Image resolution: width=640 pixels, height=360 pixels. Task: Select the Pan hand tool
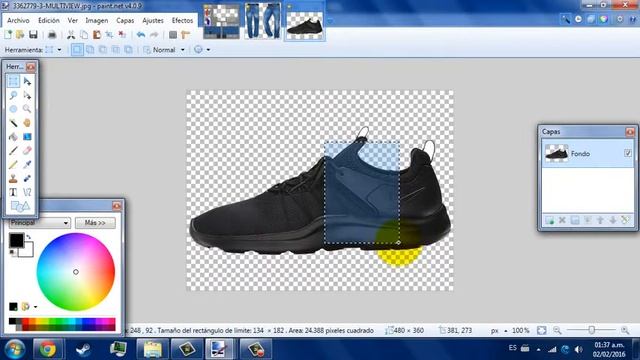(x=27, y=123)
